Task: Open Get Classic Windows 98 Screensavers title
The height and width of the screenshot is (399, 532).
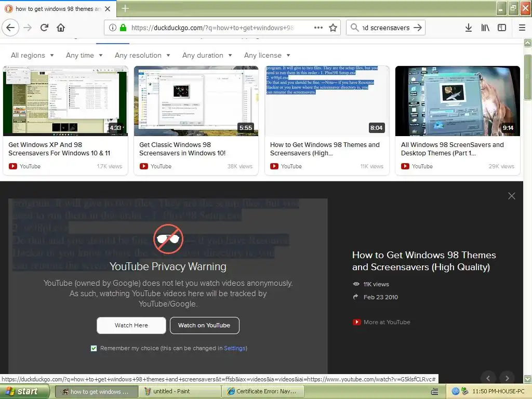Action: (182, 149)
